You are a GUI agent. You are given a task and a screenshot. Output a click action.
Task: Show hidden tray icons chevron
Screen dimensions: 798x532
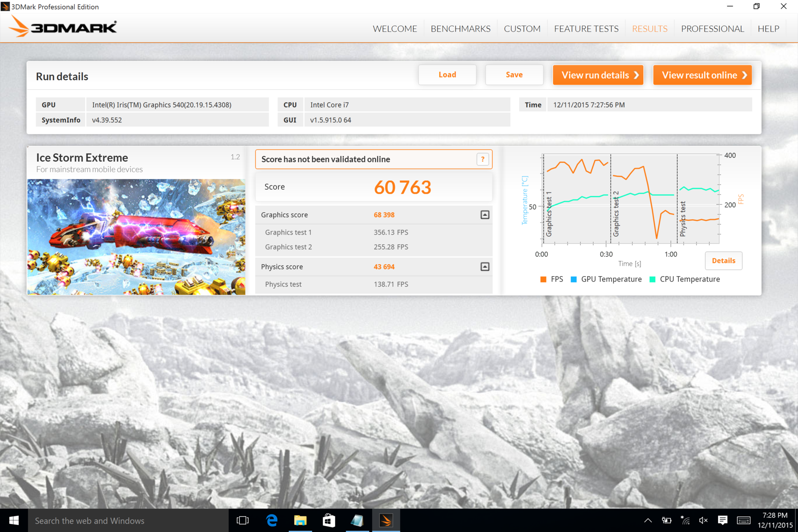(648, 520)
